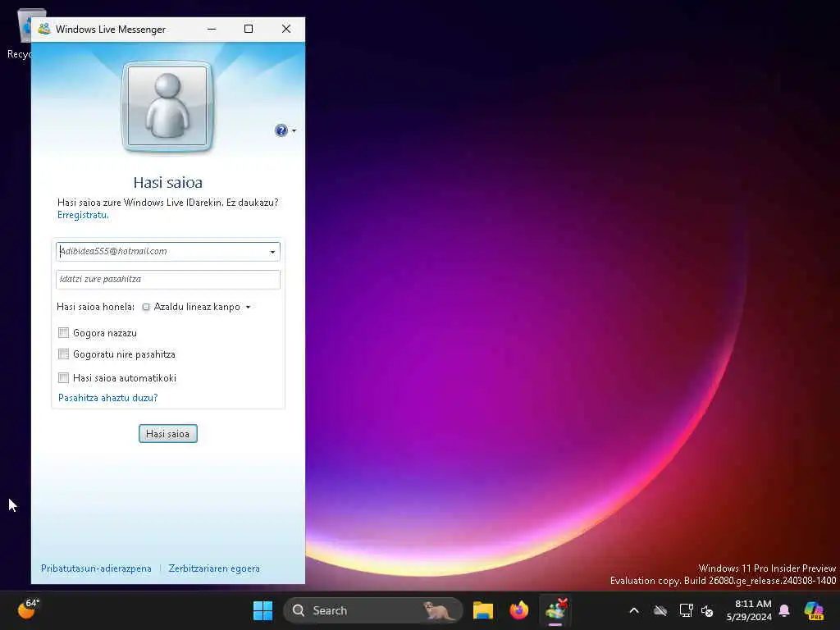This screenshot has width=840, height=630.
Task: Close the Windows Live Messenger window
Action: point(286,29)
